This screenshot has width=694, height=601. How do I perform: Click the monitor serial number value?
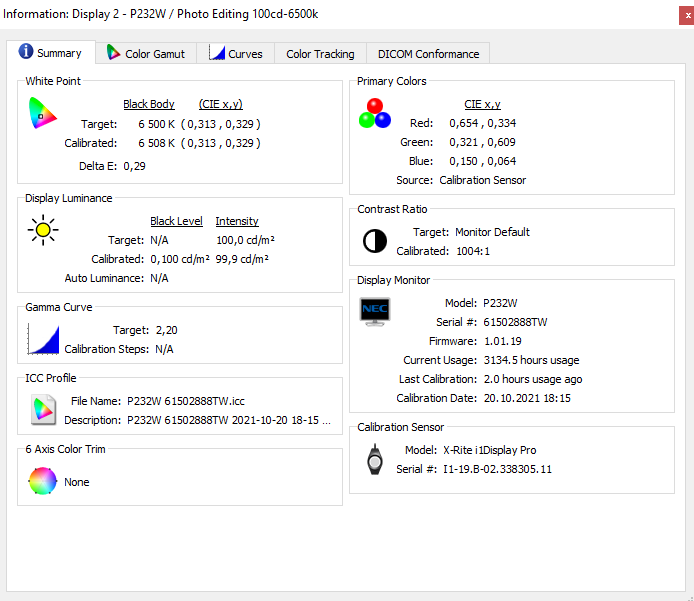pyautogui.click(x=515, y=322)
